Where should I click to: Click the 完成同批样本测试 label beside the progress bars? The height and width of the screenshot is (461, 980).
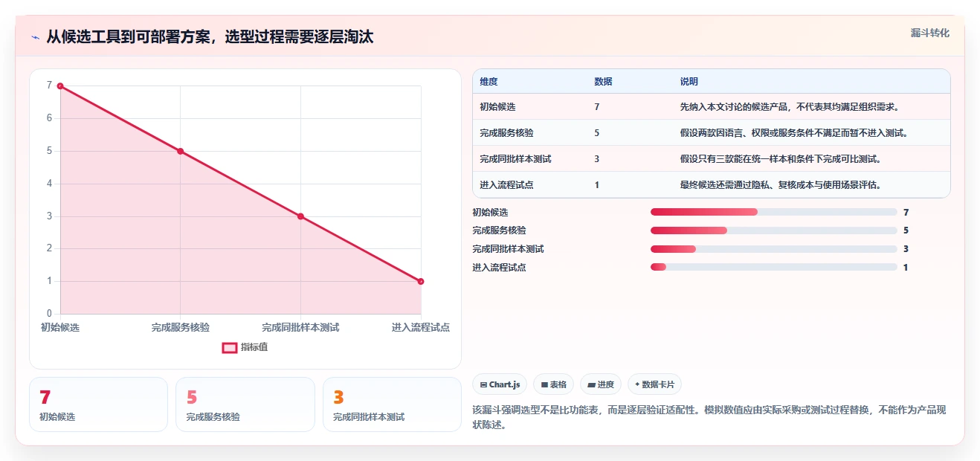tap(508, 249)
